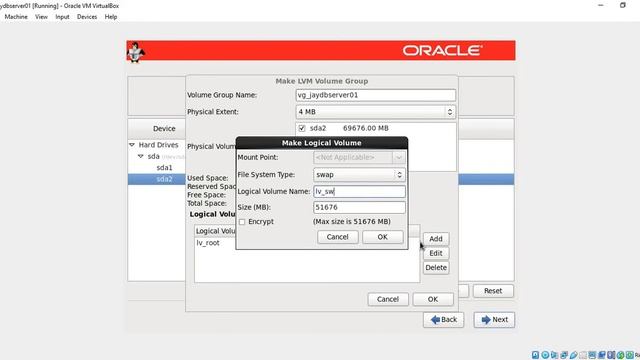Click the network adapter status icon

click(564, 355)
